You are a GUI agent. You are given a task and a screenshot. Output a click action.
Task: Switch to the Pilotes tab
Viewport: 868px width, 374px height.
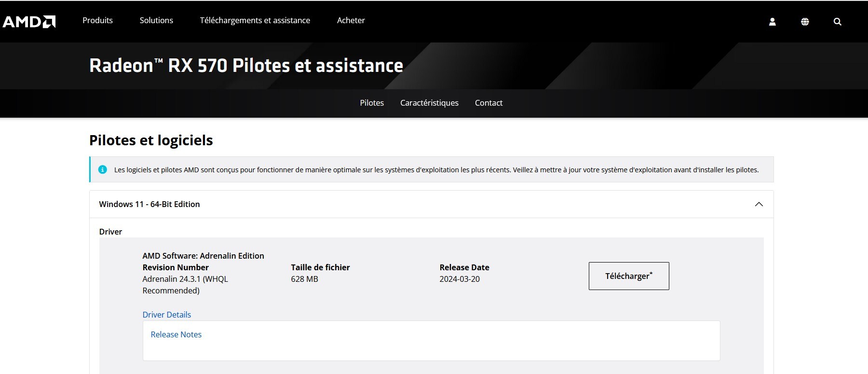tap(372, 103)
